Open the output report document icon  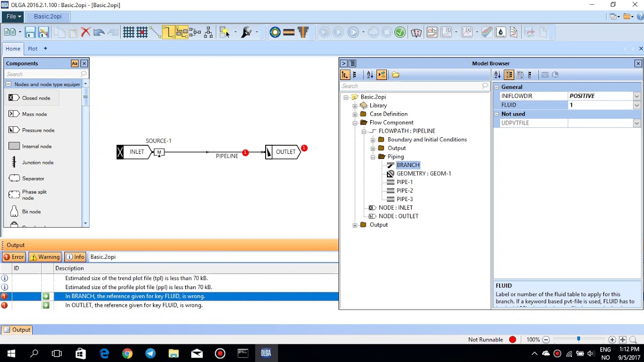point(514,33)
